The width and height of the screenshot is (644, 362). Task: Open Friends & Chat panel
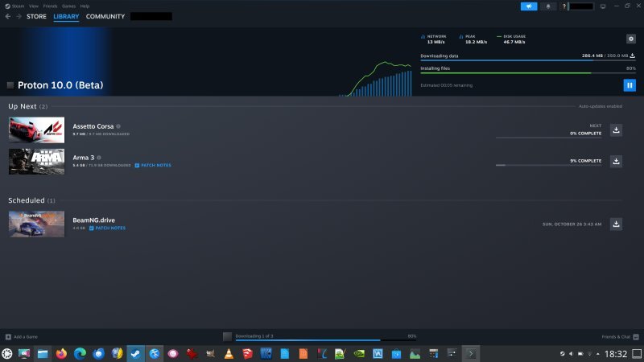[620, 336]
